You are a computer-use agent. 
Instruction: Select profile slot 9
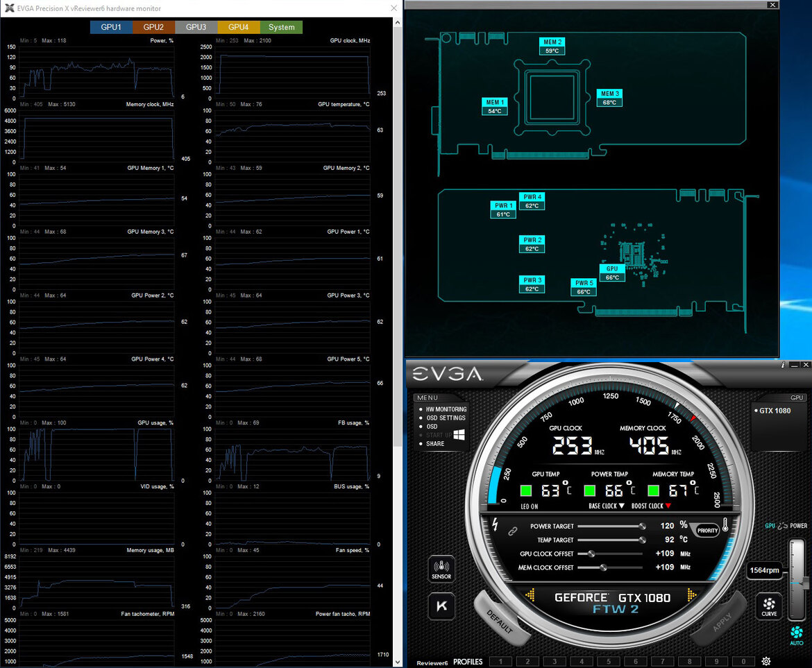[716, 661]
